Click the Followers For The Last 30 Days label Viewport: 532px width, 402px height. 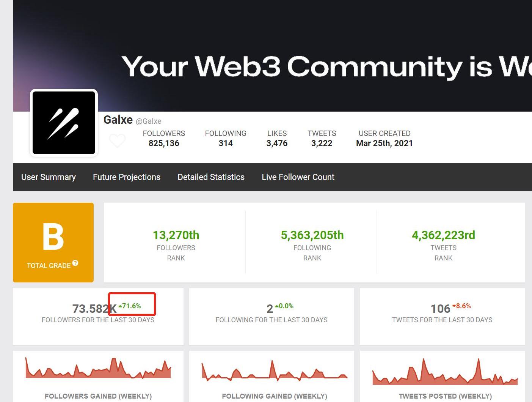[98, 320]
